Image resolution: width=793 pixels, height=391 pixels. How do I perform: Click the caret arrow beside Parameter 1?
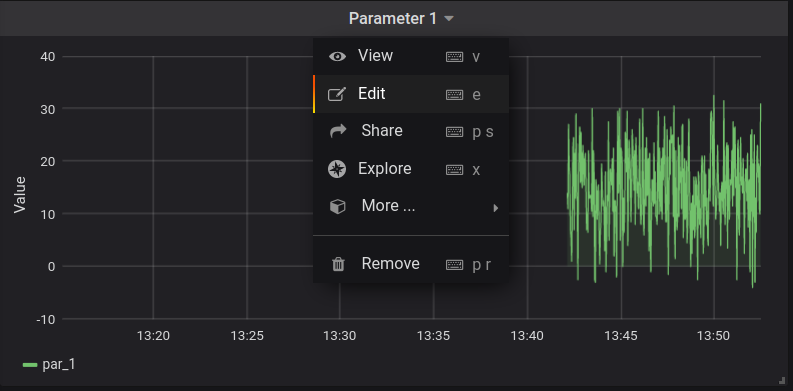pos(449,19)
